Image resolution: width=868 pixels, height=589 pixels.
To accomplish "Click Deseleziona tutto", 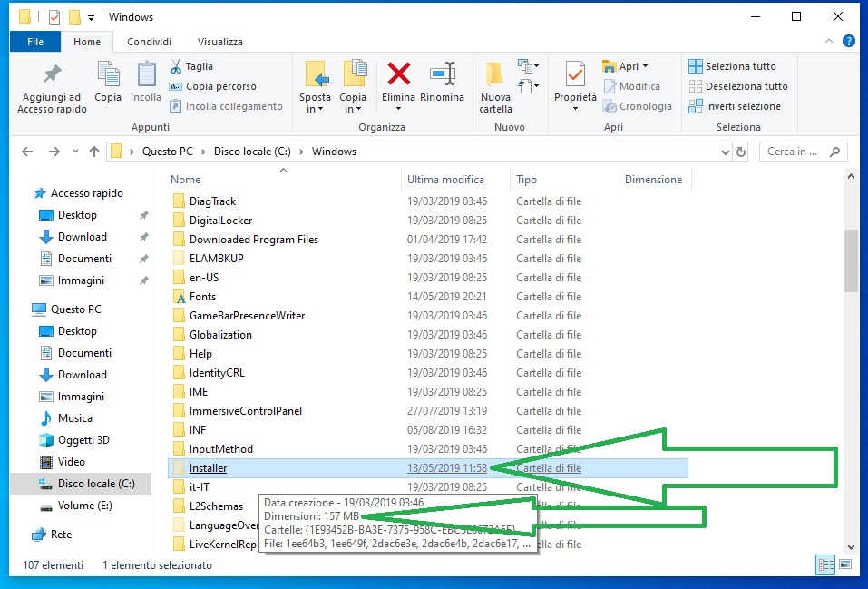I will click(x=738, y=86).
